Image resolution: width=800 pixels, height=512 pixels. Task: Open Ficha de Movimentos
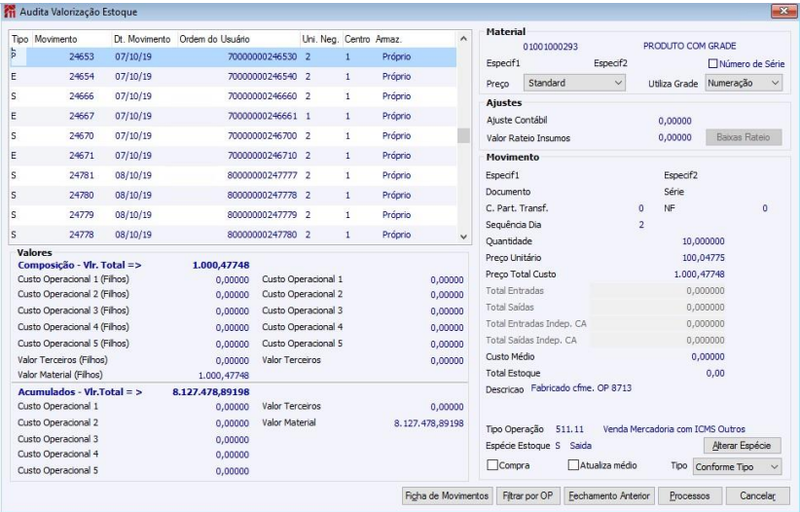(447, 496)
